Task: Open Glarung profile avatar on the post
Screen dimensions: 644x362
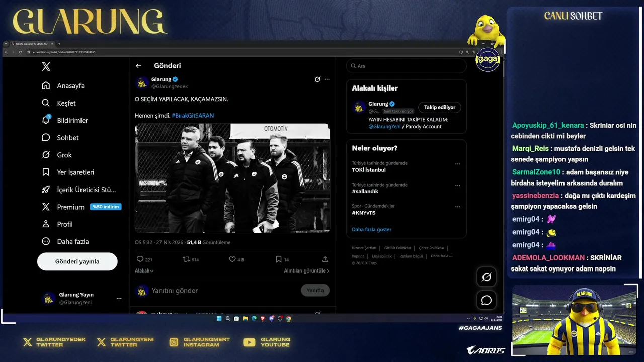Action: click(x=142, y=83)
